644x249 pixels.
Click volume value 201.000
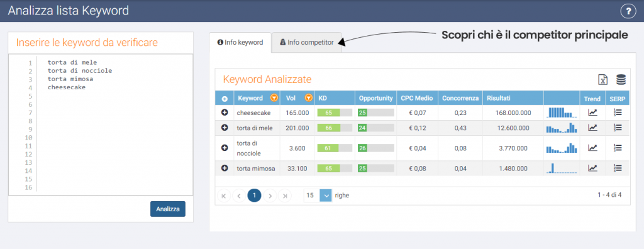pos(297,128)
